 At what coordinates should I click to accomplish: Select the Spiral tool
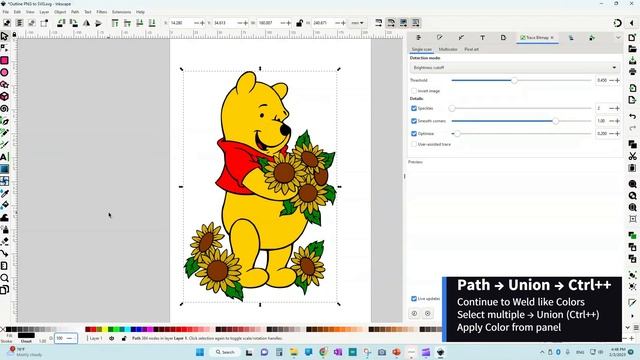coord(4,109)
